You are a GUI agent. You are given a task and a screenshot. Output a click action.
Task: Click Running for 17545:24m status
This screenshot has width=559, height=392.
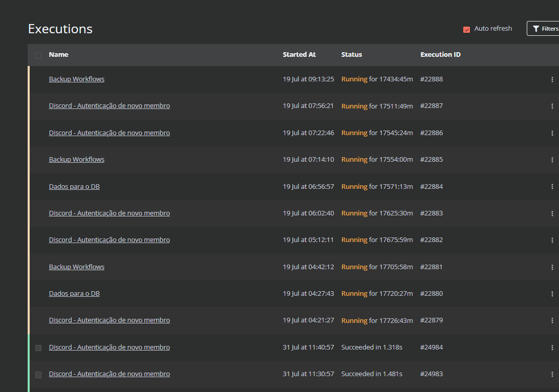[377, 133]
